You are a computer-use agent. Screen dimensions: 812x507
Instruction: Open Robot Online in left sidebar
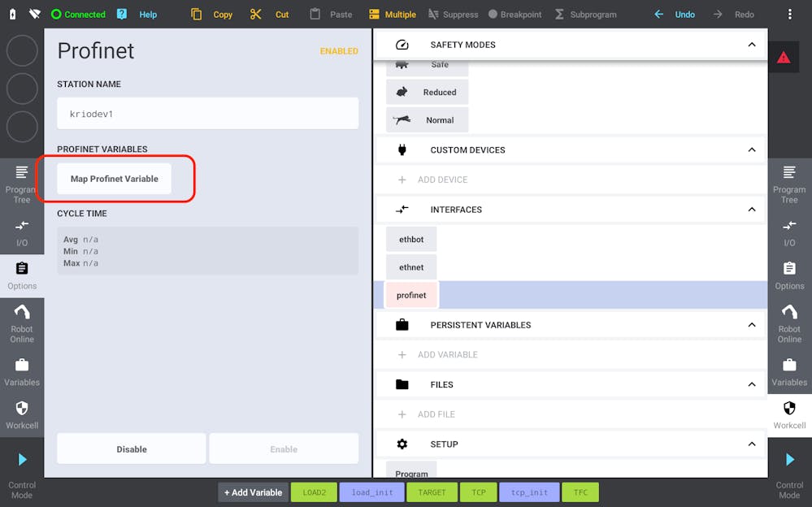coord(22,323)
